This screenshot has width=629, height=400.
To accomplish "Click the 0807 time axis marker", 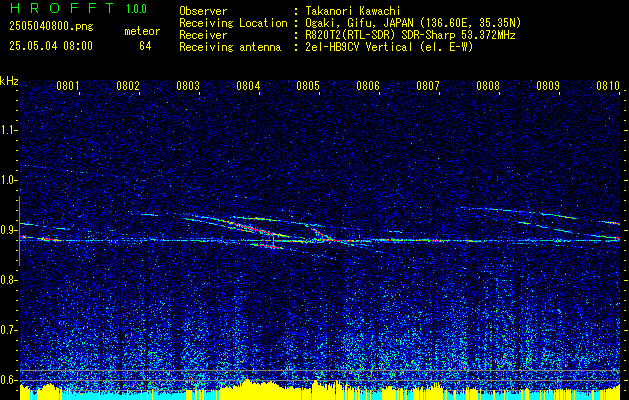I will [x=428, y=85].
